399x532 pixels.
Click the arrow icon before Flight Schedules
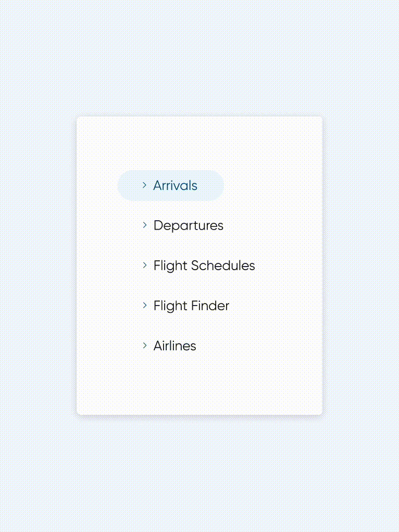[x=144, y=265]
